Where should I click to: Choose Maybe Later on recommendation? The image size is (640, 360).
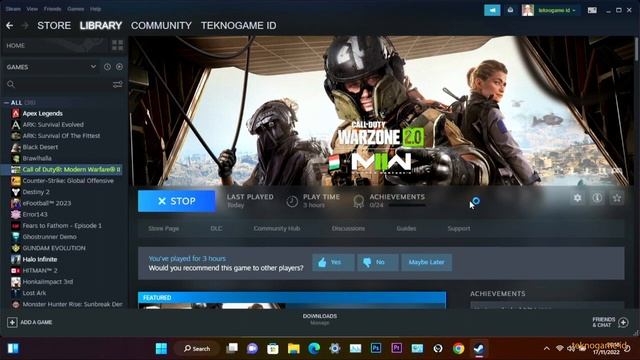(427, 262)
